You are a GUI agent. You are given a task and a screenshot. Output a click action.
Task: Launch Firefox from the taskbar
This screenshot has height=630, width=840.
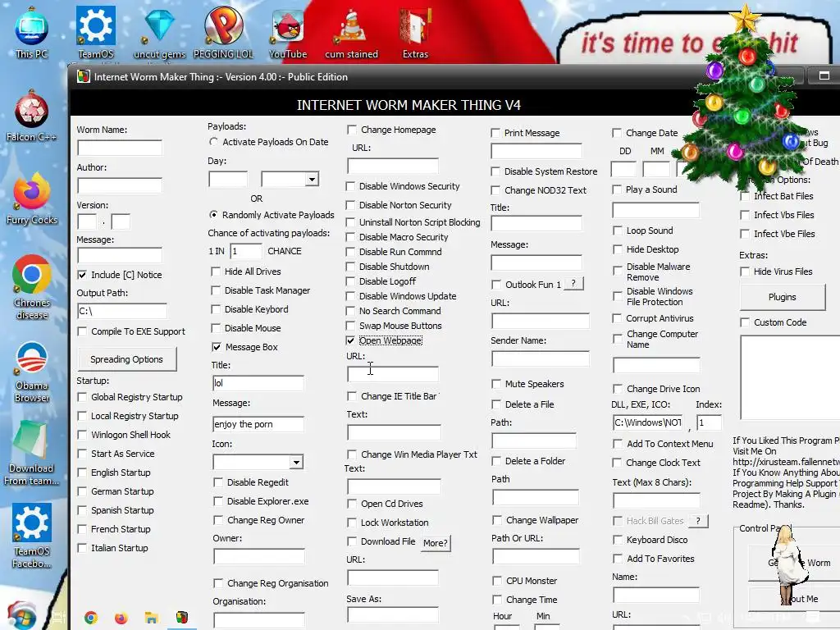(121, 618)
